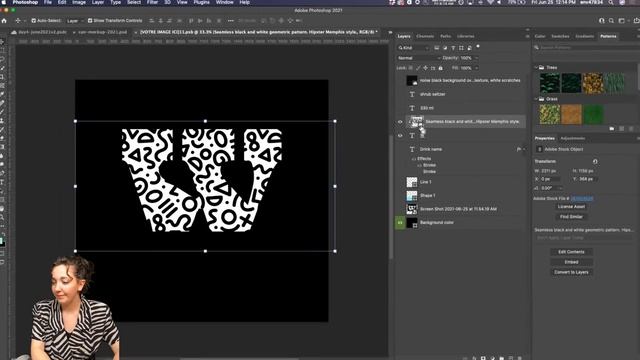Toggle lock position icon

point(425,68)
